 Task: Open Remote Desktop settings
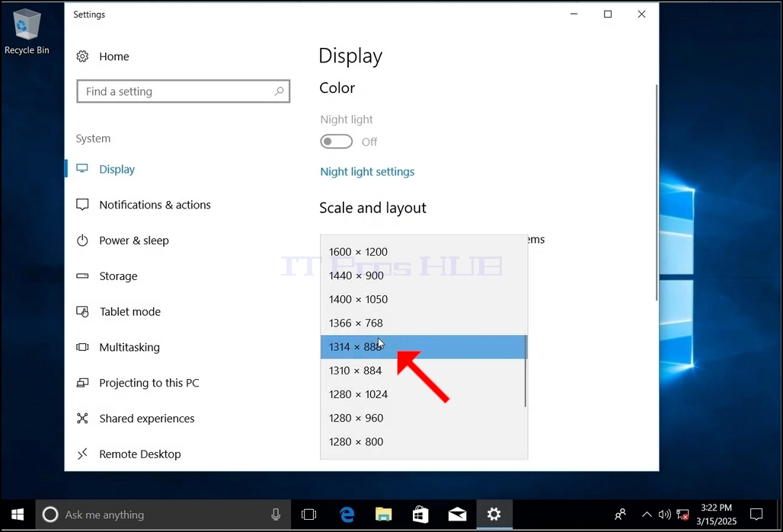tap(140, 454)
